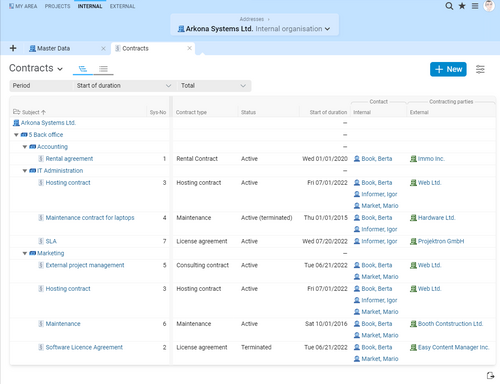
Task: Click the Status column header
Action: click(248, 112)
